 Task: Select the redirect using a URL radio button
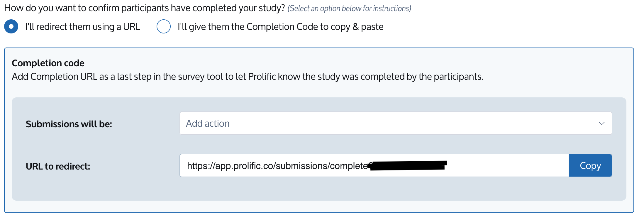pyautogui.click(x=11, y=26)
